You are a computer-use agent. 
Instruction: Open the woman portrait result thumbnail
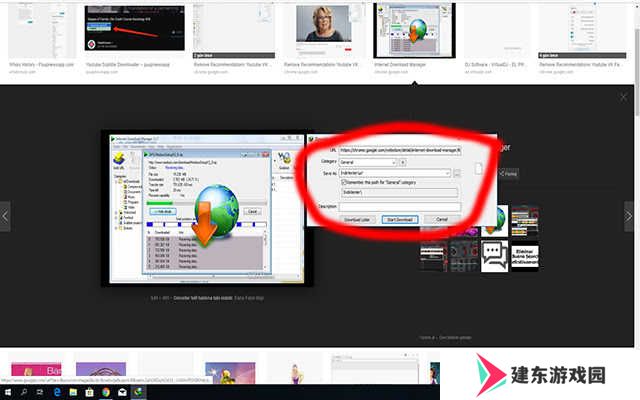coord(324,24)
